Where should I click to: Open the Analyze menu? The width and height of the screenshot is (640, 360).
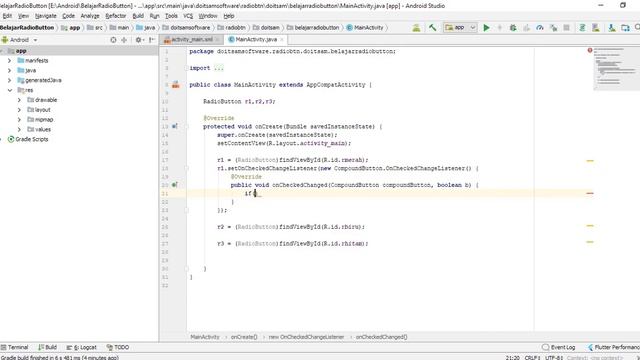(x=90, y=16)
